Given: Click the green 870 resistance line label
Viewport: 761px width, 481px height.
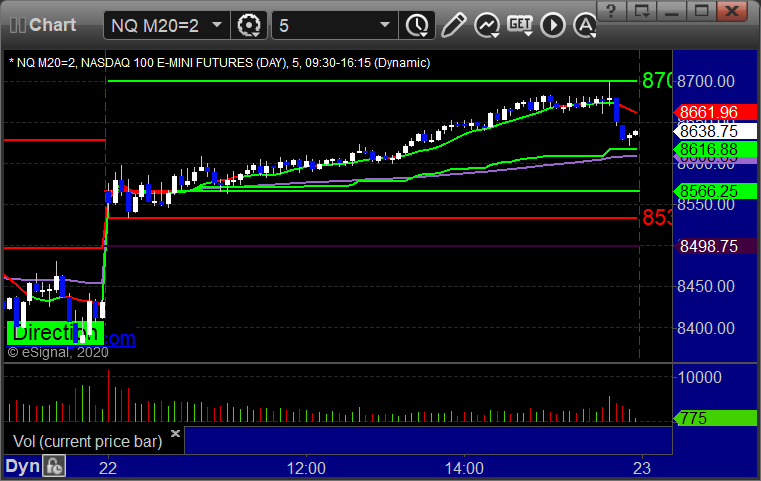Looking at the screenshot, I should [x=657, y=81].
